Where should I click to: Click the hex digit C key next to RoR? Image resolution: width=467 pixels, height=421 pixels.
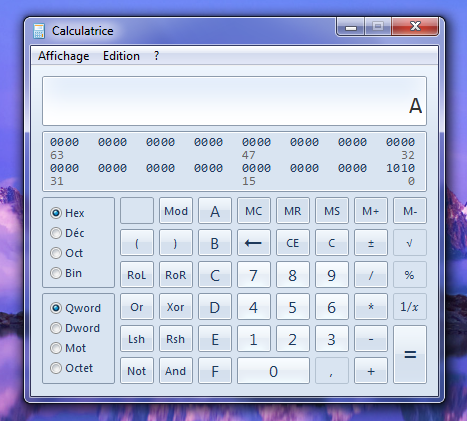[x=215, y=275]
